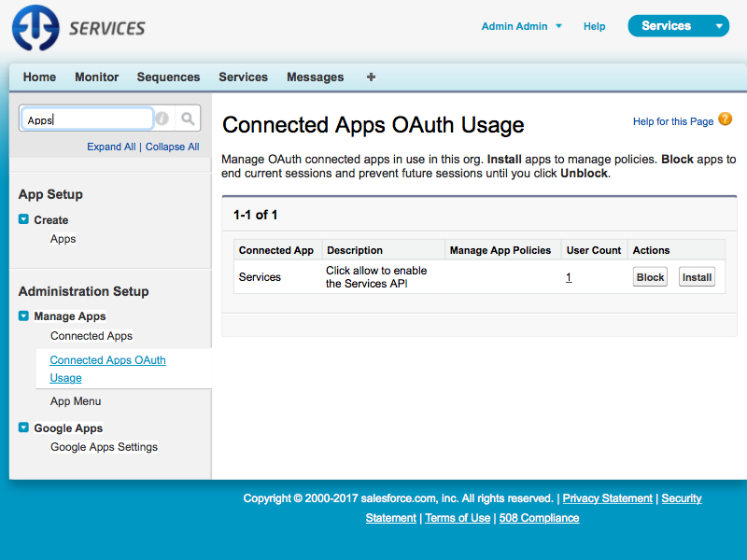Click the Manage App Policies column header
Screen dimensions: 747x560
pos(500,250)
